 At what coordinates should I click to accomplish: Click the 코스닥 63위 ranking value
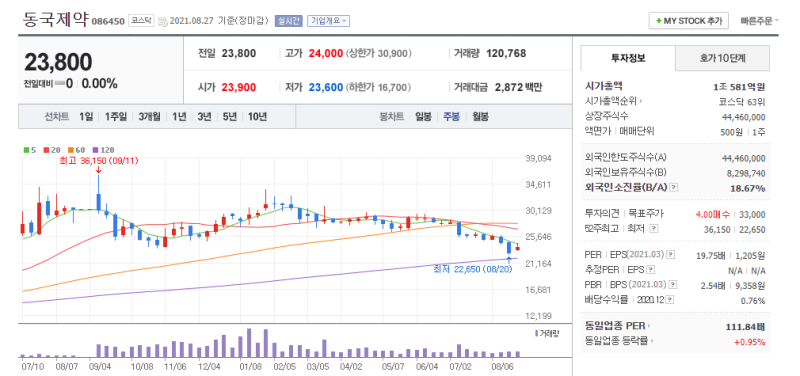(x=742, y=102)
